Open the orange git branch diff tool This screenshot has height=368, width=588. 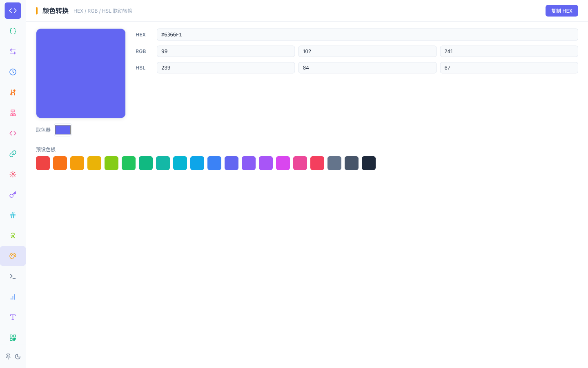pyautogui.click(x=13, y=92)
